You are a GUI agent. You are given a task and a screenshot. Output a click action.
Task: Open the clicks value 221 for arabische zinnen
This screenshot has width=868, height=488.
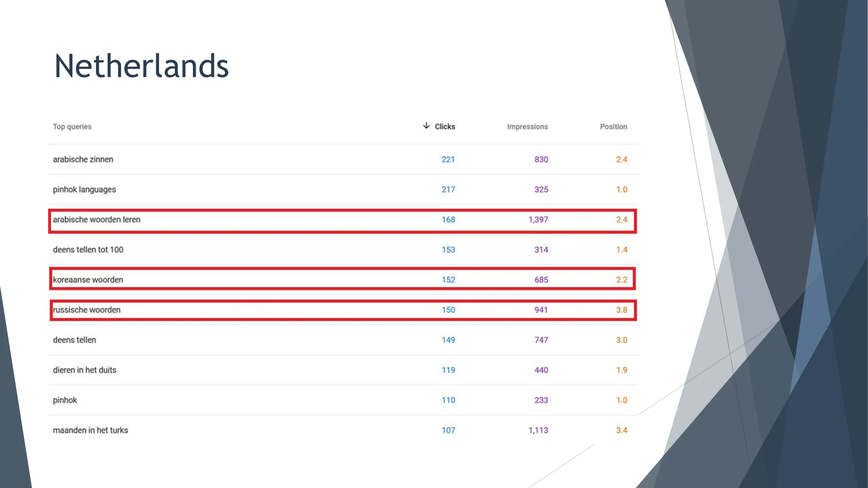[448, 159]
